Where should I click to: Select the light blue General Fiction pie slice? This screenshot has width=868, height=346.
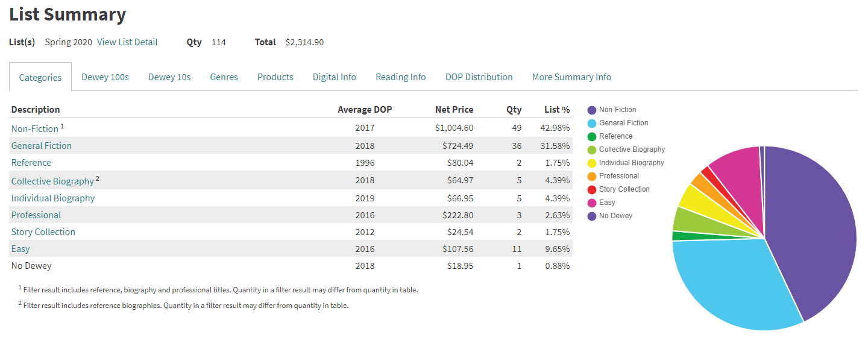click(x=735, y=283)
